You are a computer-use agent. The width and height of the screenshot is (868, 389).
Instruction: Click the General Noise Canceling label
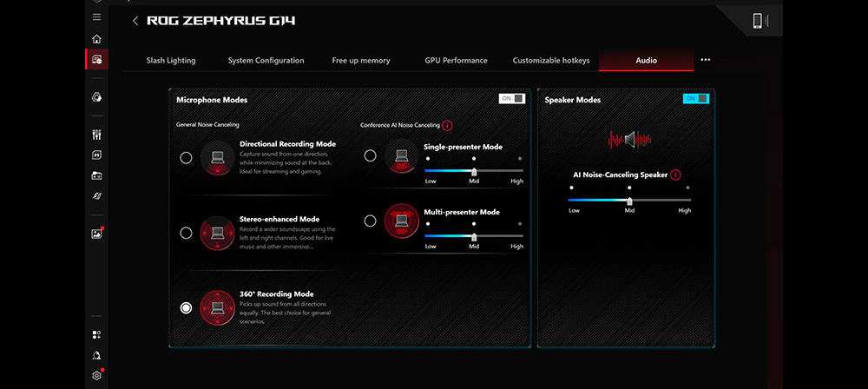[x=207, y=125]
